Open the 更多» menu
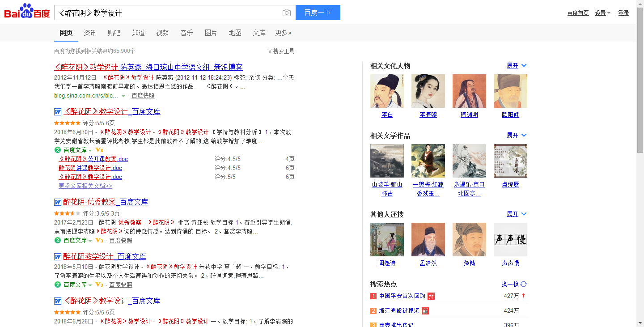This screenshot has height=327, width=644. pyautogui.click(x=283, y=33)
